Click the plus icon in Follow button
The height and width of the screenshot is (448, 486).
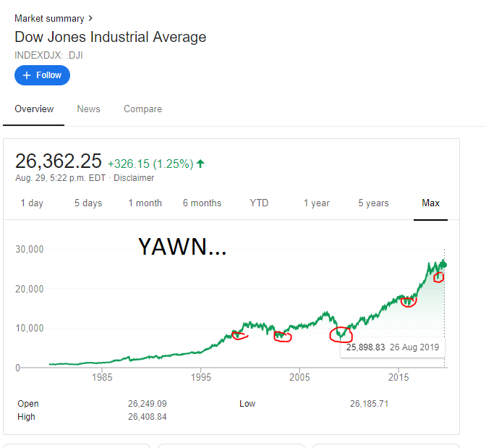pos(27,75)
